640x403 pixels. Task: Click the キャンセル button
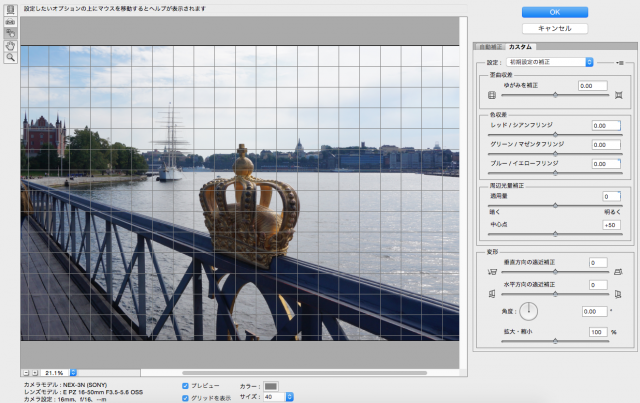[x=554, y=28]
